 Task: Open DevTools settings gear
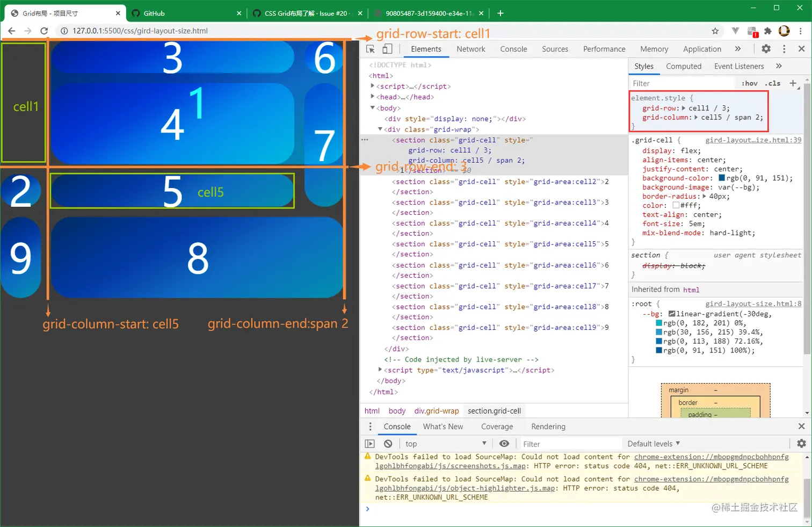(x=766, y=49)
